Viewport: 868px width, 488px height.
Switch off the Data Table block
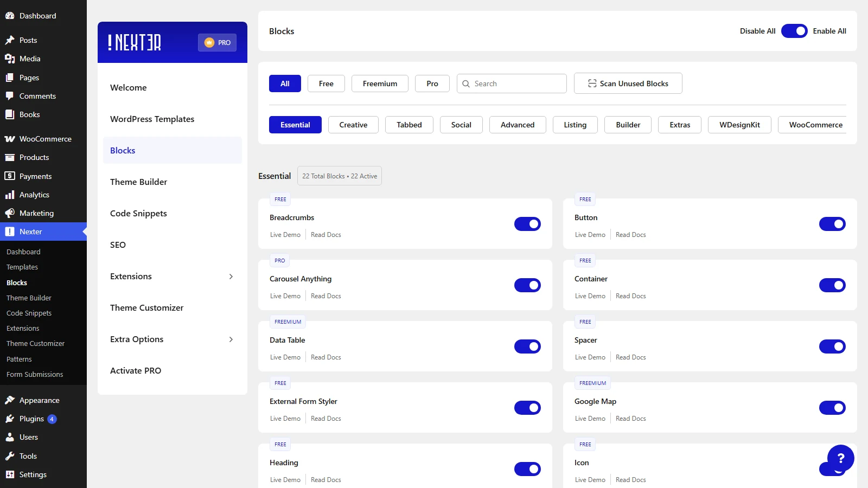pos(527,346)
